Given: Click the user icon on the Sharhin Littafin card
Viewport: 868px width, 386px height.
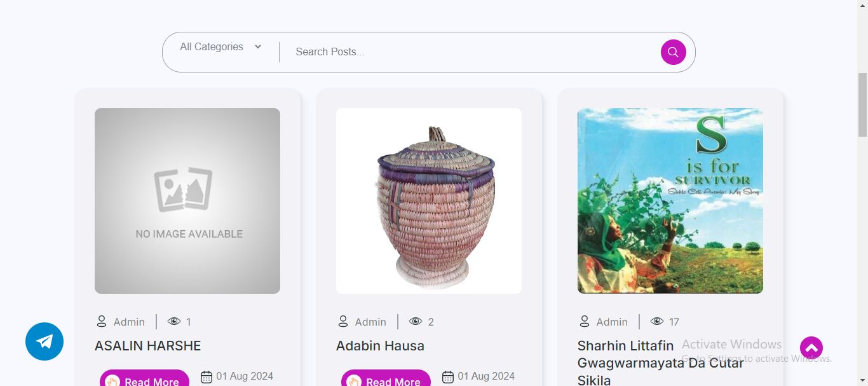Looking at the screenshot, I should pyautogui.click(x=585, y=321).
